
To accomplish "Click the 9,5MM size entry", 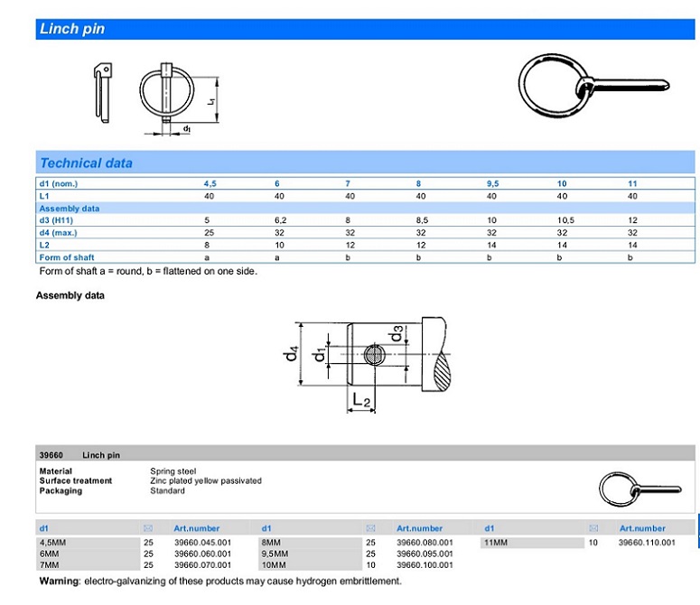I will [x=275, y=554].
